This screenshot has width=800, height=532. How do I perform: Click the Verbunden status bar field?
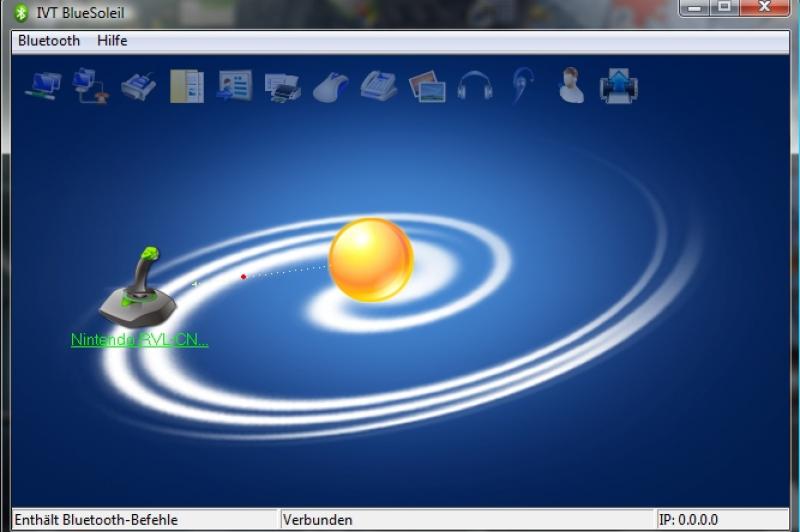coord(317,520)
